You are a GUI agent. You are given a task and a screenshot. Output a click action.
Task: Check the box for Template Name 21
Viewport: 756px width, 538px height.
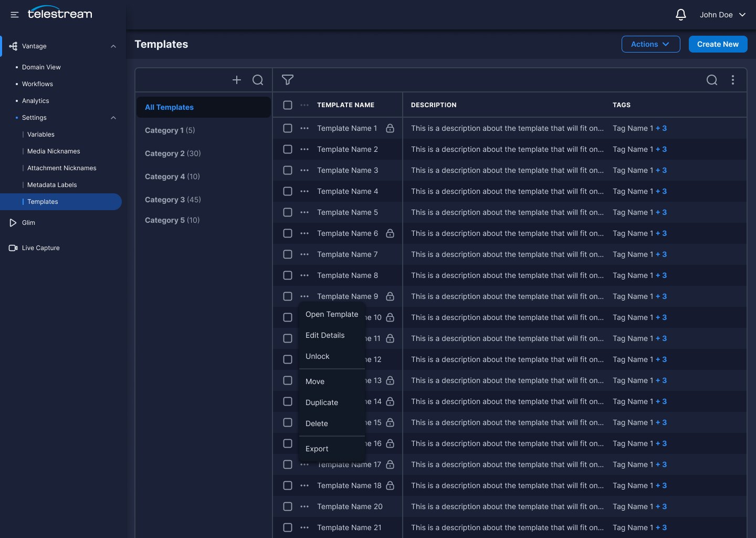click(x=288, y=527)
